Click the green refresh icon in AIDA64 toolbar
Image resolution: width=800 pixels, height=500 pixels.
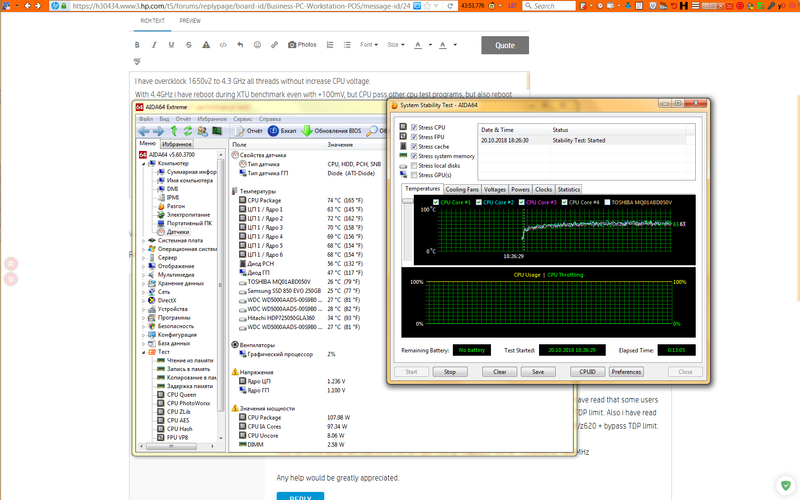[188, 131]
